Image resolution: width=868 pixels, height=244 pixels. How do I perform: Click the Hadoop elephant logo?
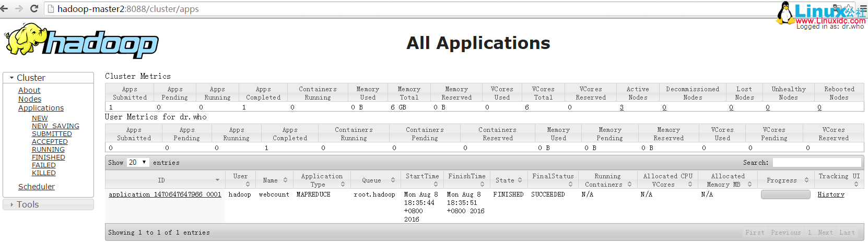(x=81, y=41)
